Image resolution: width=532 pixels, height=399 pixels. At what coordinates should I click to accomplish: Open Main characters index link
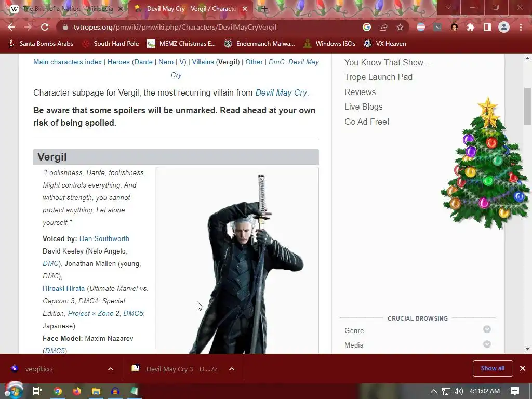pos(68,62)
